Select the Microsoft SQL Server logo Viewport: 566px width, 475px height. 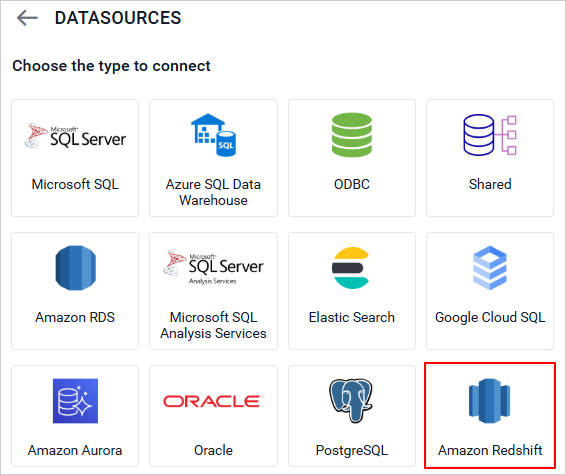(75, 136)
